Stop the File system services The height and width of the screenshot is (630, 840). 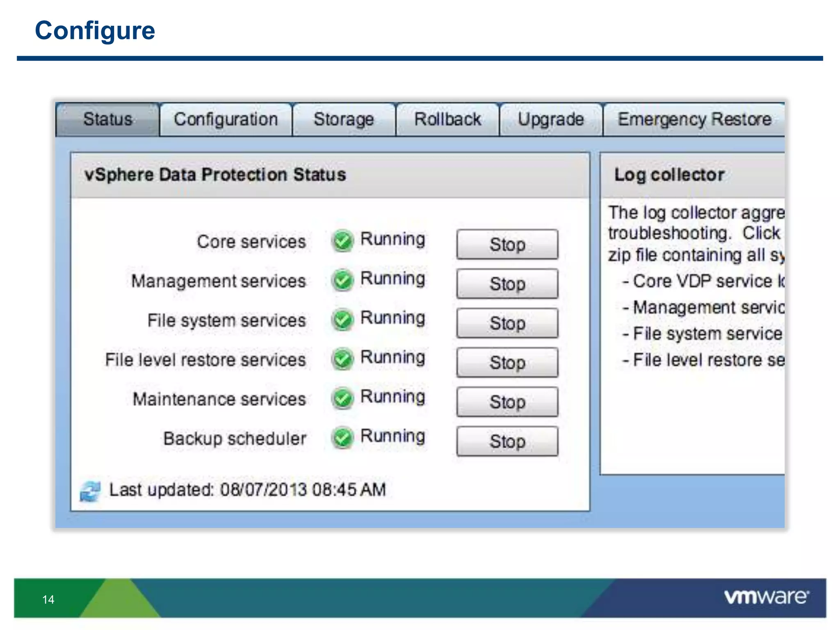tap(507, 323)
